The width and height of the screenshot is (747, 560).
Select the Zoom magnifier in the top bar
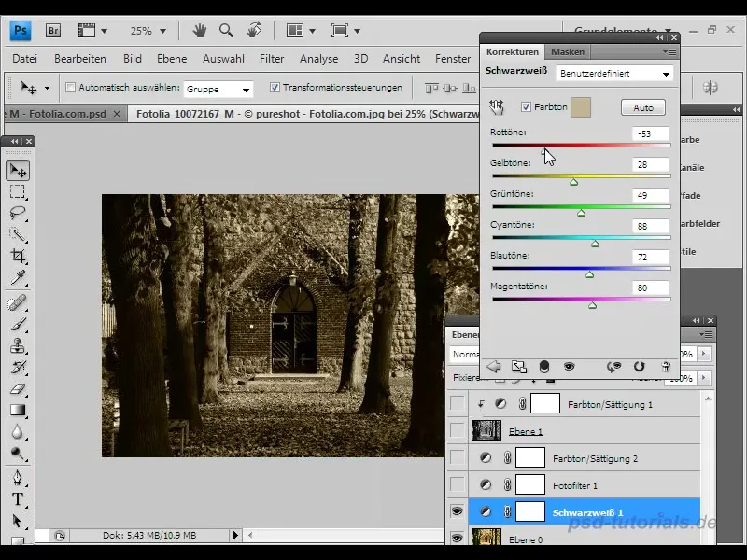click(226, 31)
